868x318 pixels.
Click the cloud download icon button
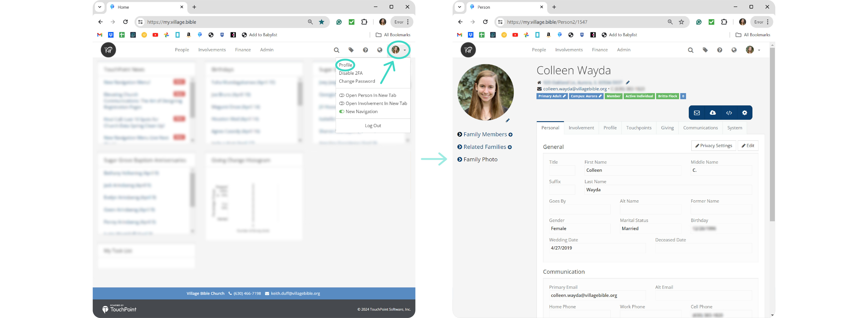713,113
